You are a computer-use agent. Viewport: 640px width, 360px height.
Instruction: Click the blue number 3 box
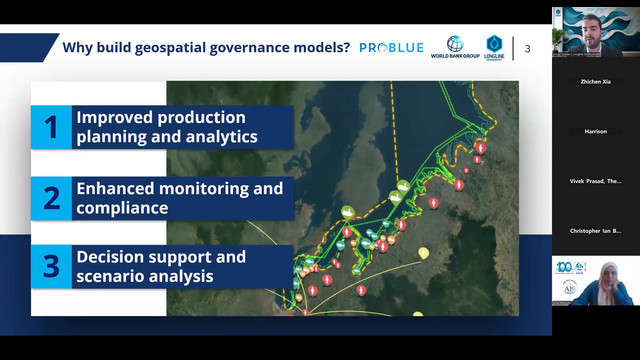(x=51, y=267)
